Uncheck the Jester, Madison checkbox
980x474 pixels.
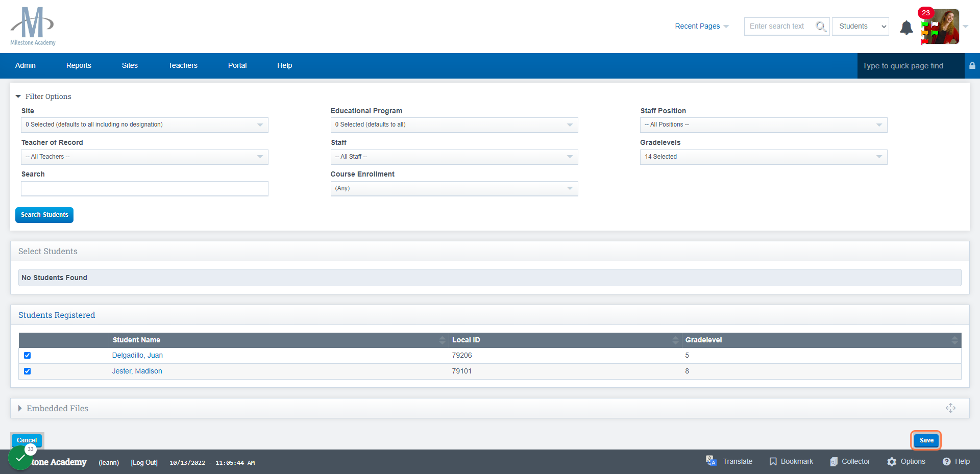(x=28, y=371)
